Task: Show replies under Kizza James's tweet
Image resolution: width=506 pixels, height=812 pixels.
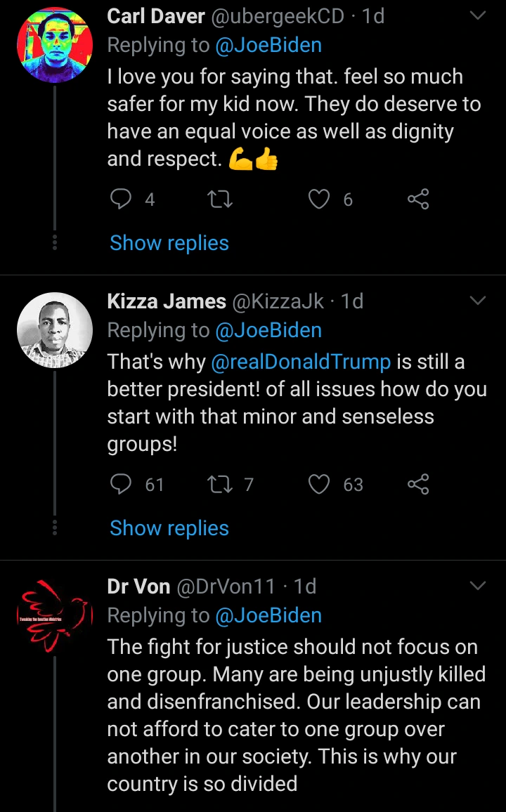Action: tap(169, 528)
